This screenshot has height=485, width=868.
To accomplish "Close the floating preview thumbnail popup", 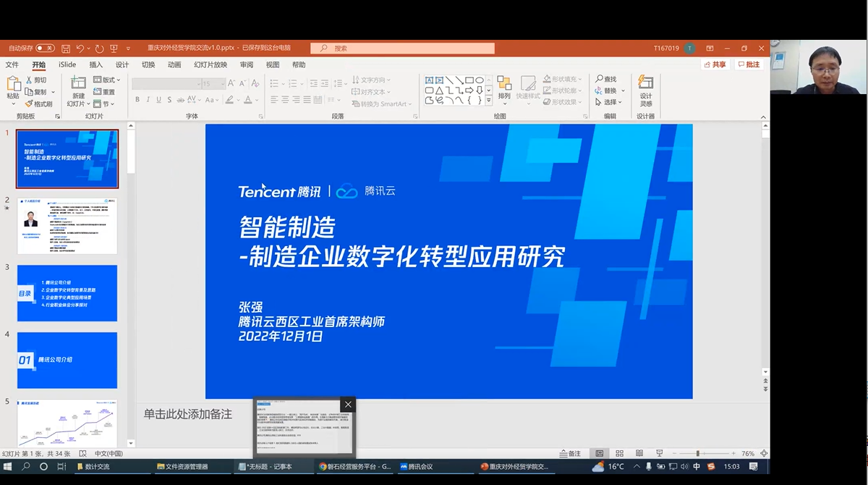I will (x=348, y=404).
